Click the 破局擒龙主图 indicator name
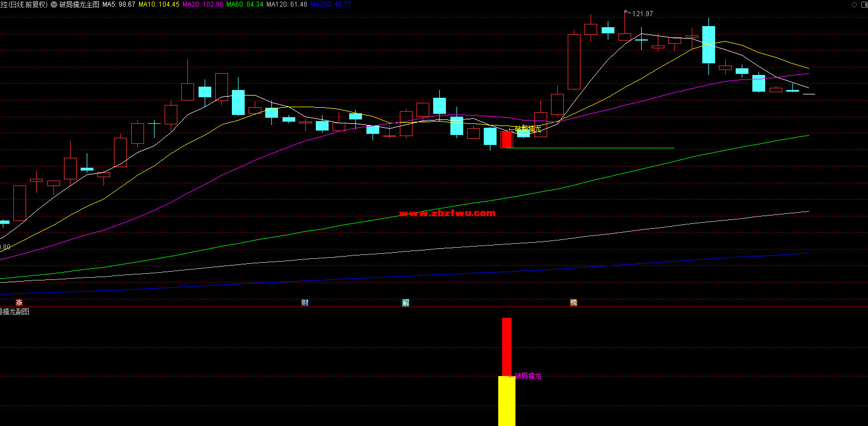 80,4
